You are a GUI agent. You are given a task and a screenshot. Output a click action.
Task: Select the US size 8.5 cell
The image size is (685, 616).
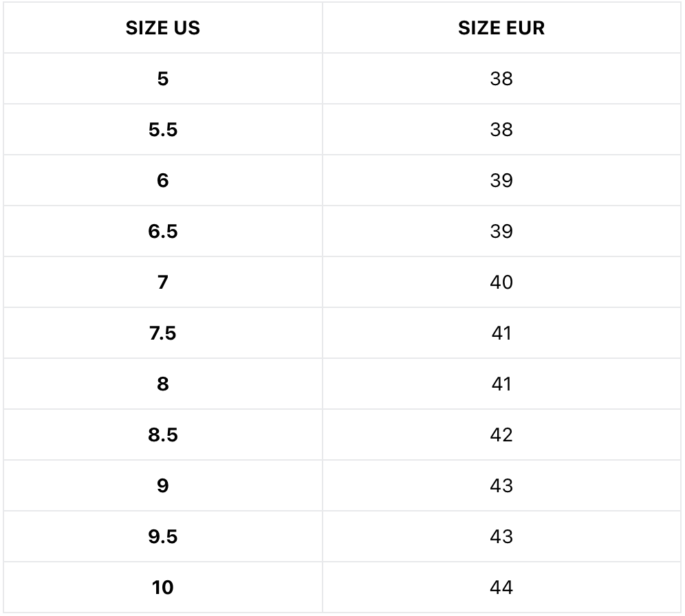click(163, 435)
